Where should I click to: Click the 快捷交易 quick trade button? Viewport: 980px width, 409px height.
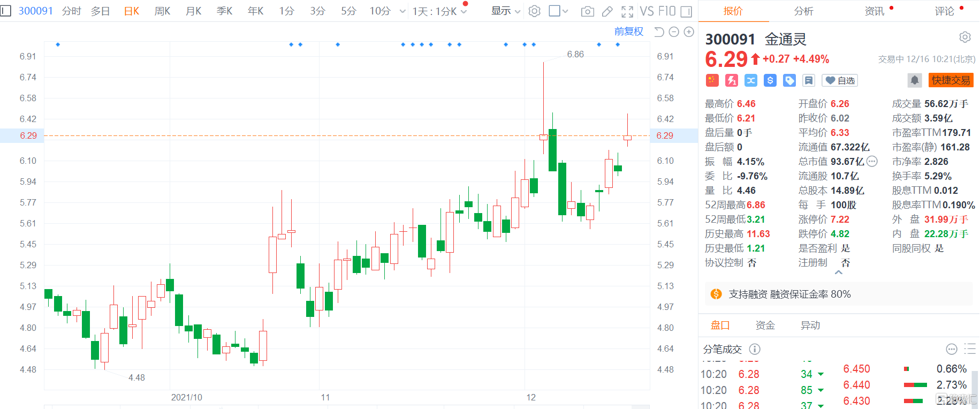pos(951,80)
